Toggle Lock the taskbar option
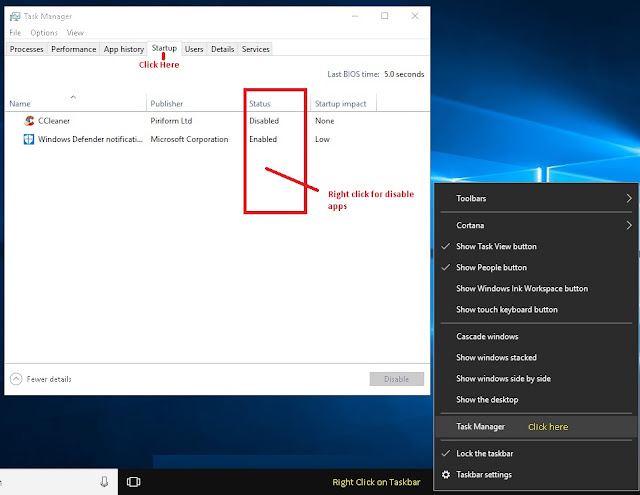 [x=536, y=453]
